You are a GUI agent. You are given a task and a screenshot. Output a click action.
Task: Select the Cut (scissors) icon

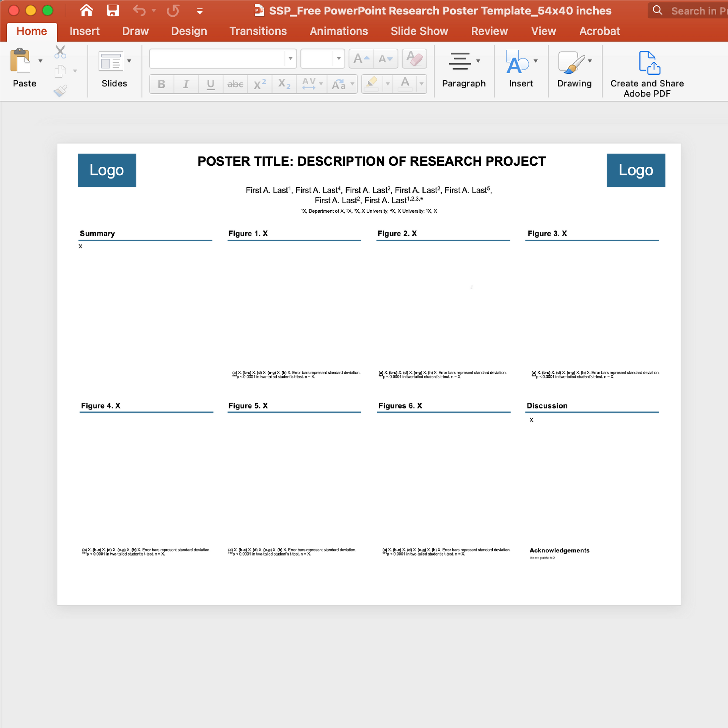60,51
